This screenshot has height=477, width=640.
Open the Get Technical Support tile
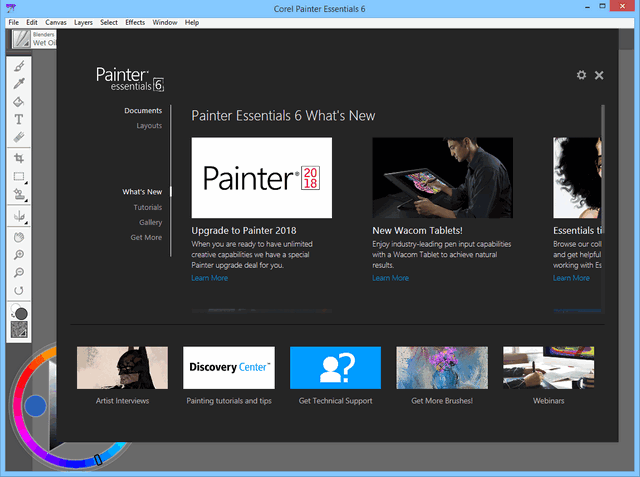[336, 368]
